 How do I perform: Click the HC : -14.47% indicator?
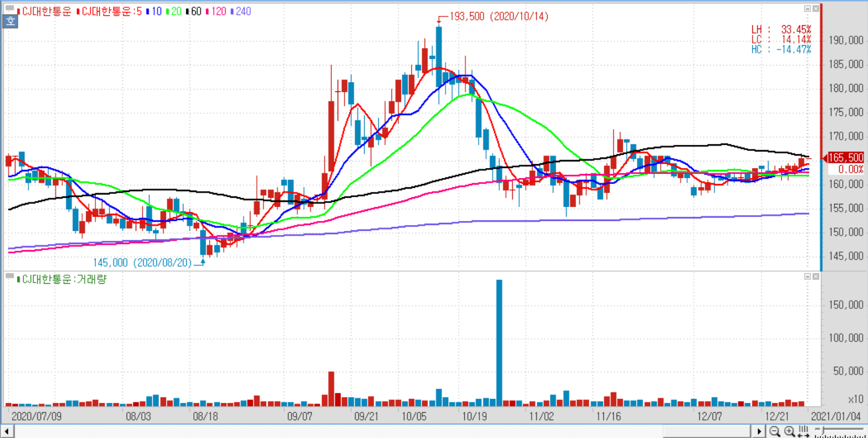(x=781, y=50)
